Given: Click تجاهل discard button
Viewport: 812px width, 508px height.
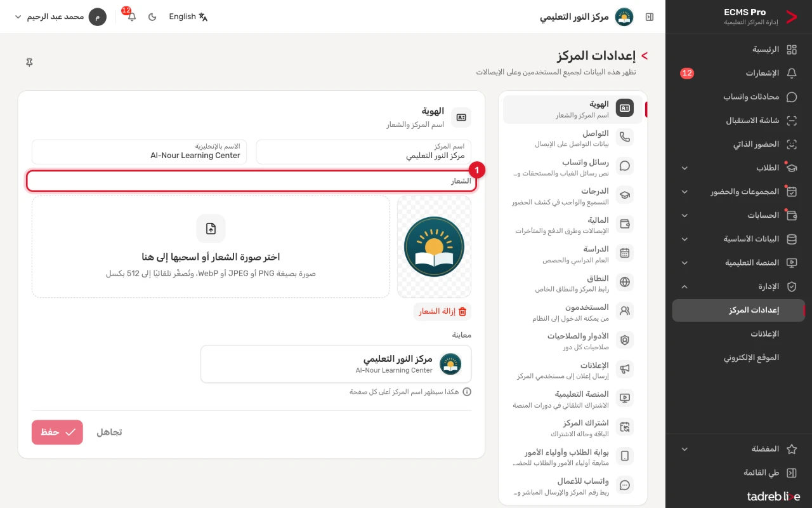Looking at the screenshot, I should (109, 432).
